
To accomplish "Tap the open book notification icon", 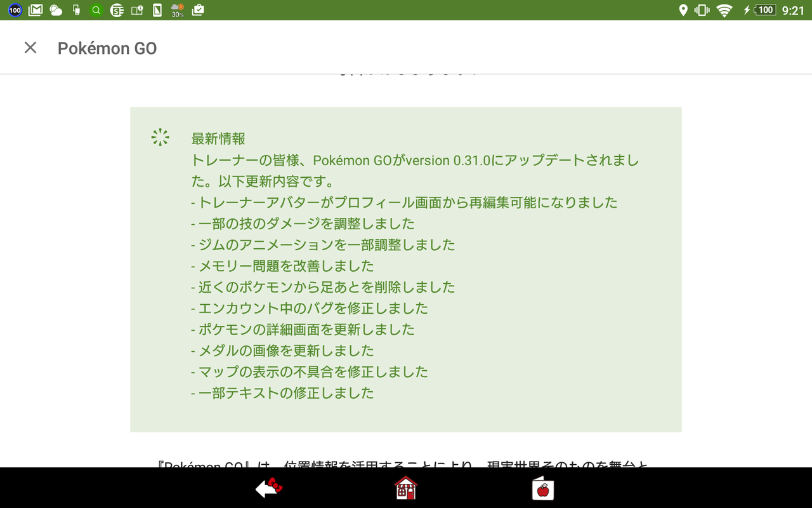I will [x=137, y=10].
